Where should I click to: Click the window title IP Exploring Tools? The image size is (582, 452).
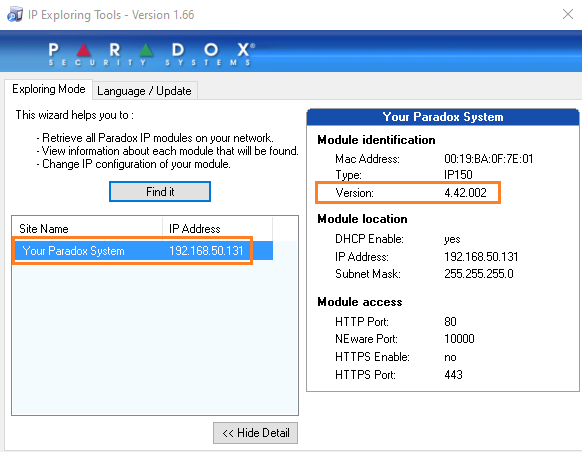tap(111, 15)
